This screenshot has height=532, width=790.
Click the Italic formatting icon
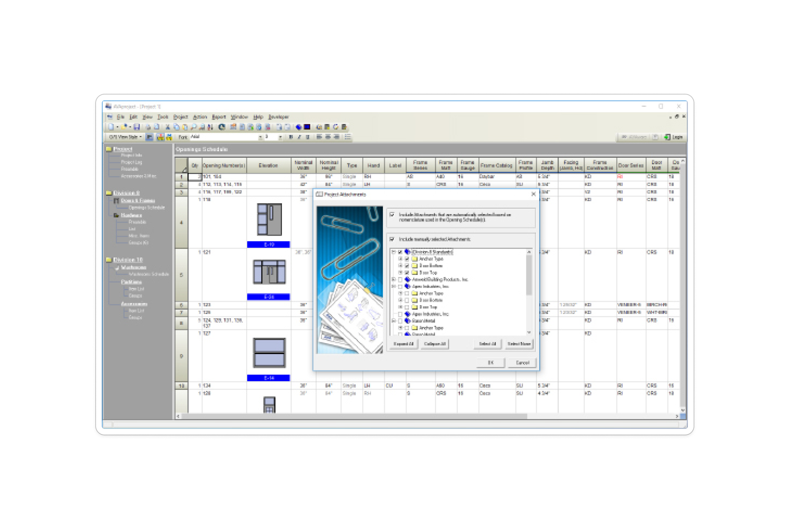click(299, 137)
